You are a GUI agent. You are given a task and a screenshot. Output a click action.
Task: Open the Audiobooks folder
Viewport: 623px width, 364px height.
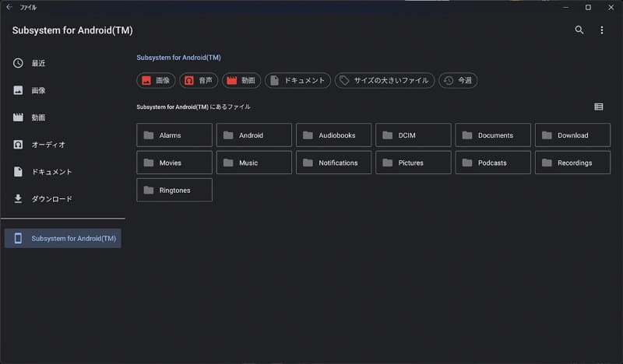[334, 135]
